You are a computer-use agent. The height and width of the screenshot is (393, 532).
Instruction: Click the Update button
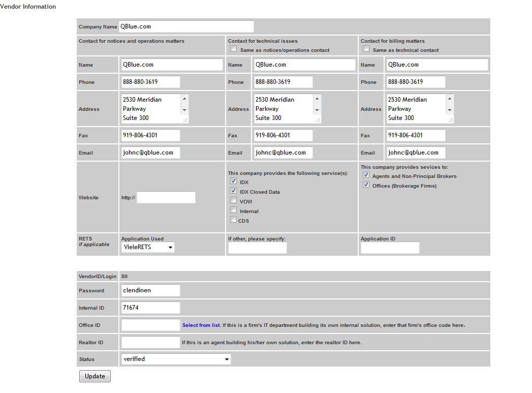[95, 376]
